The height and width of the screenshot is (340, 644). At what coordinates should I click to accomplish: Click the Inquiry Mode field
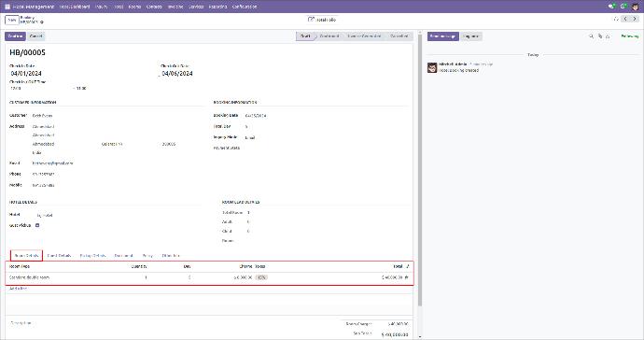click(250, 137)
